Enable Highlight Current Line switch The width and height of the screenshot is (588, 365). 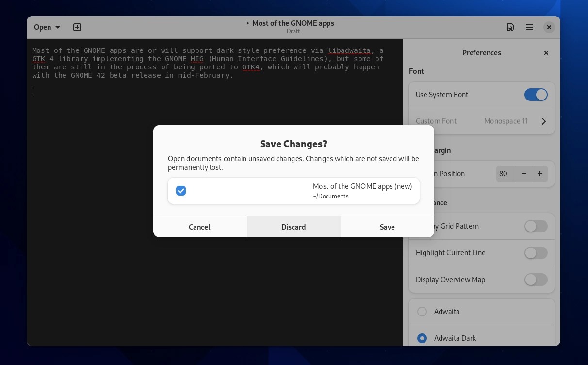536,253
